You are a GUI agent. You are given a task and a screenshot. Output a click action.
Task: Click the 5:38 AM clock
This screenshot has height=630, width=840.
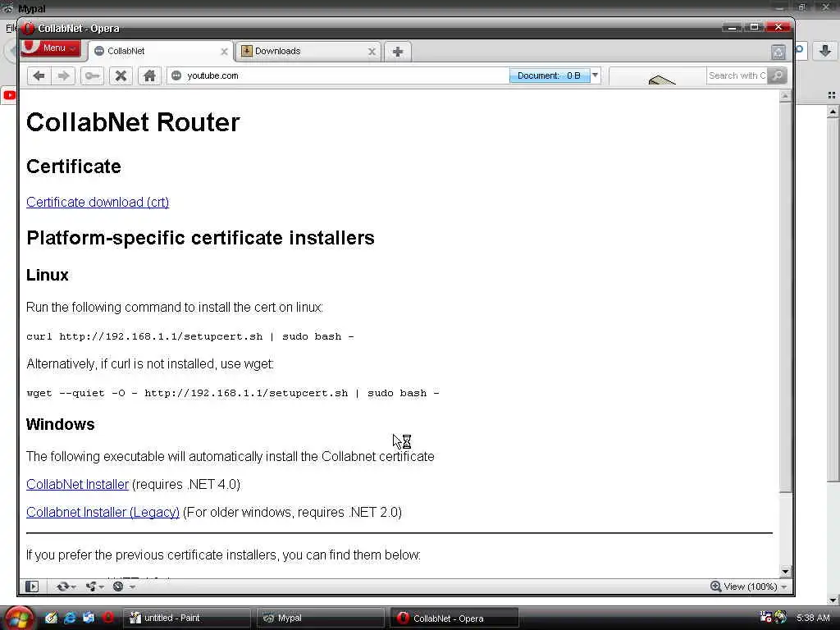(x=813, y=618)
